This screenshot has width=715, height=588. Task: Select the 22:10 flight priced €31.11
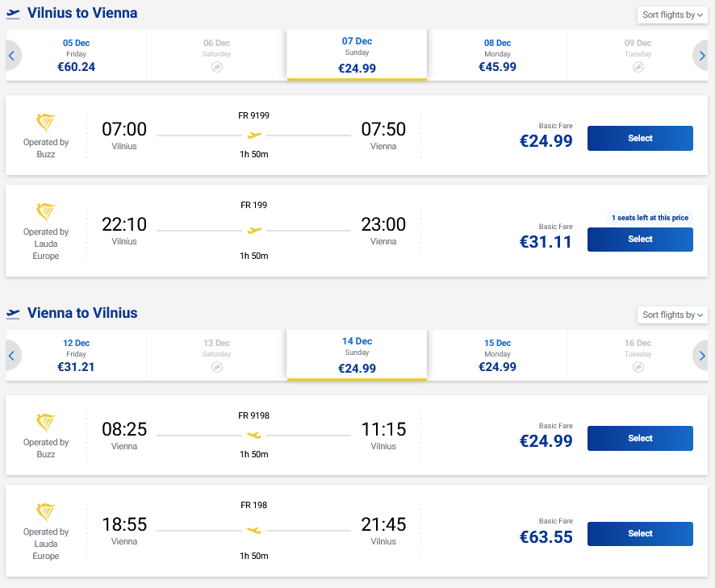tap(640, 239)
